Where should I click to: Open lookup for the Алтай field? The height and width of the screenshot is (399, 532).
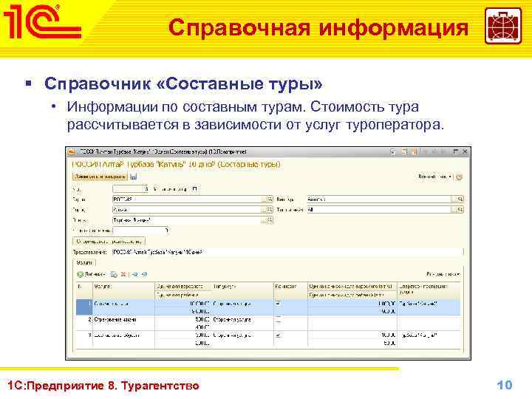point(270,210)
